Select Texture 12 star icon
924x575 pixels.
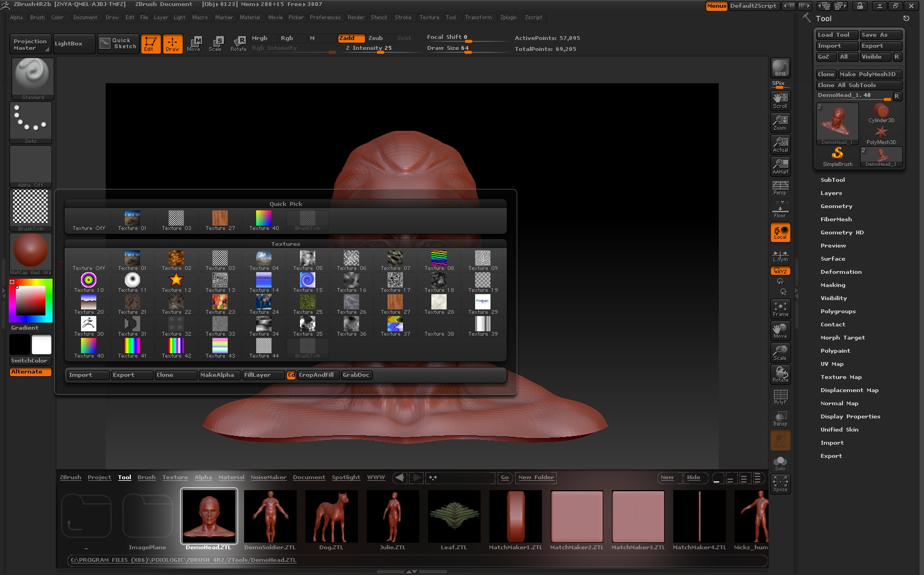pos(176,283)
